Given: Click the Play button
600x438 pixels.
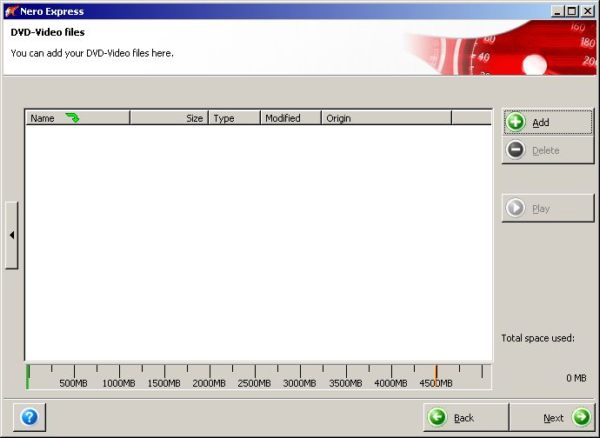Looking at the screenshot, I should (x=548, y=208).
